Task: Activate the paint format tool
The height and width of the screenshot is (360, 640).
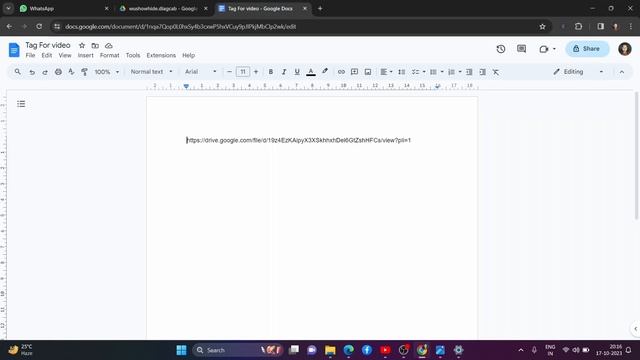Action: [x=84, y=72]
